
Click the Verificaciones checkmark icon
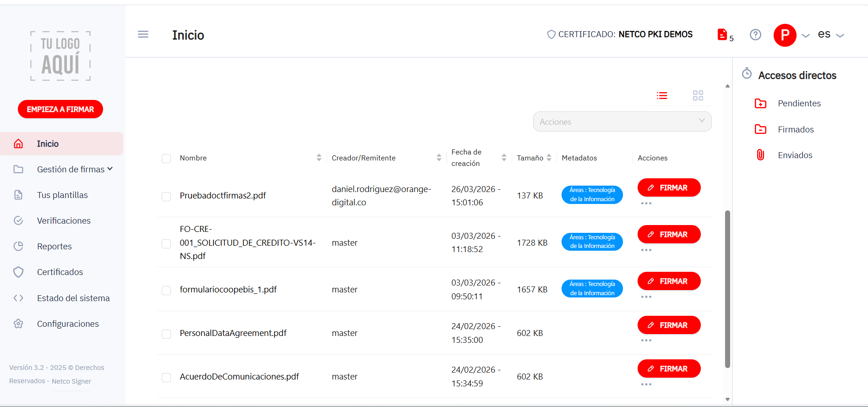(x=18, y=220)
